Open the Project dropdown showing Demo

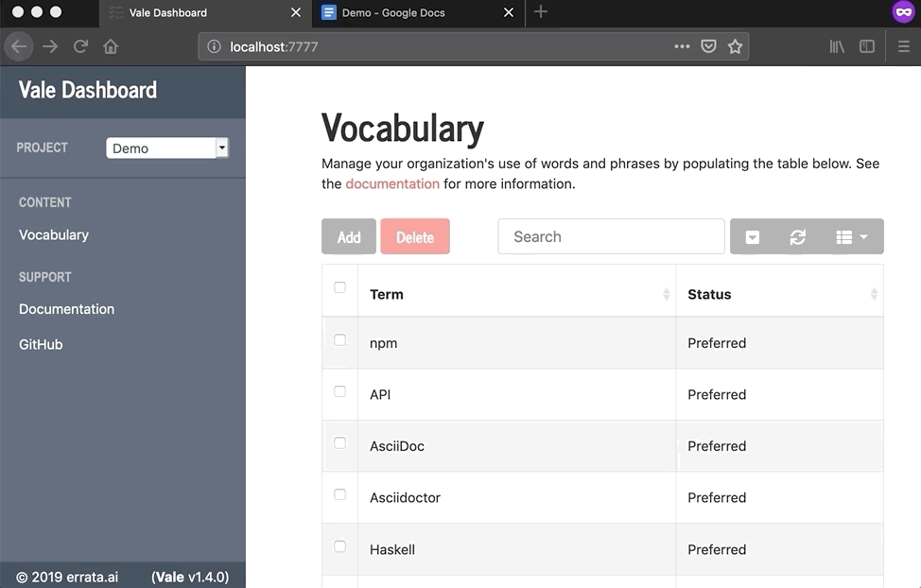pyautogui.click(x=167, y=147)
